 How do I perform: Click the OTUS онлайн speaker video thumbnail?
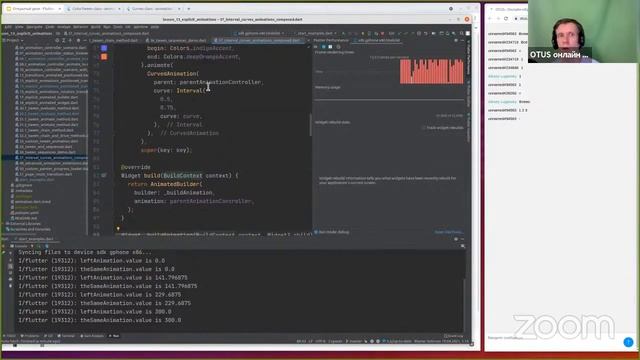584,31
